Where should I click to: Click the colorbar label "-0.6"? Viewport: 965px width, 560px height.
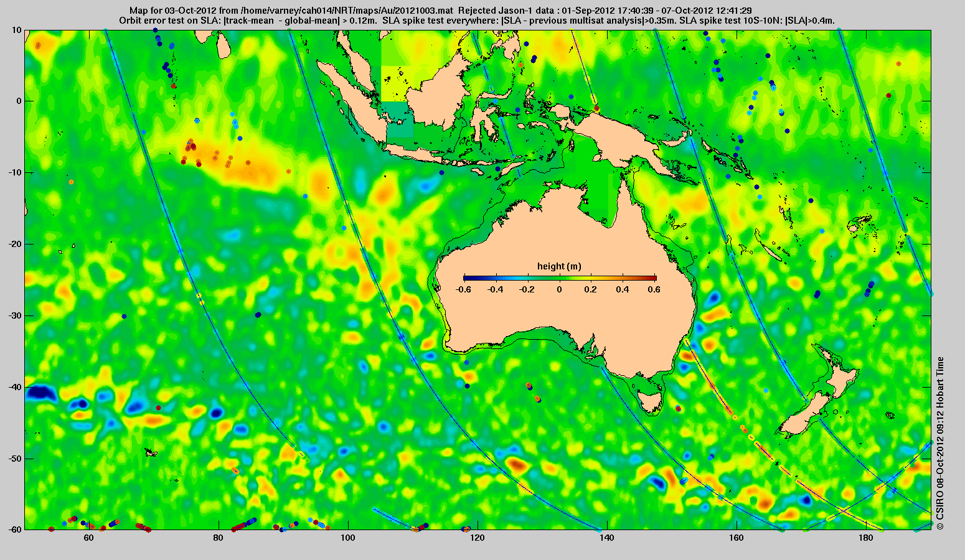[x=463, y=289]
